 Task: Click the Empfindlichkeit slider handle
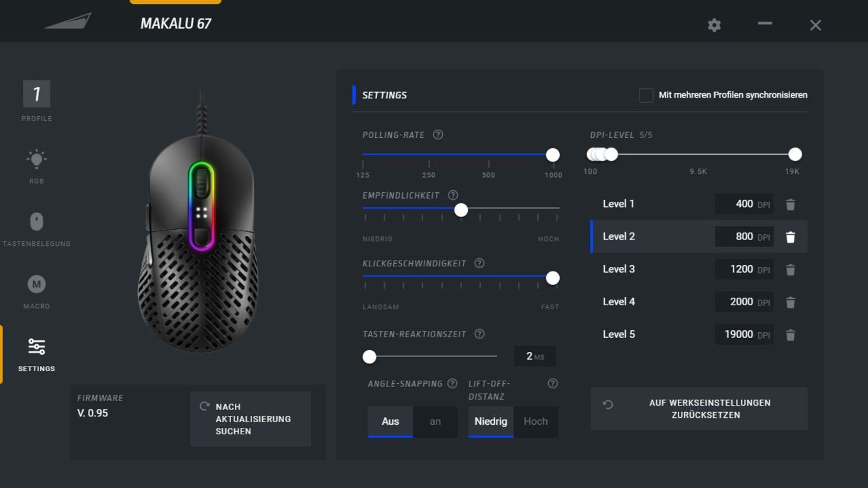pos(461,210)
